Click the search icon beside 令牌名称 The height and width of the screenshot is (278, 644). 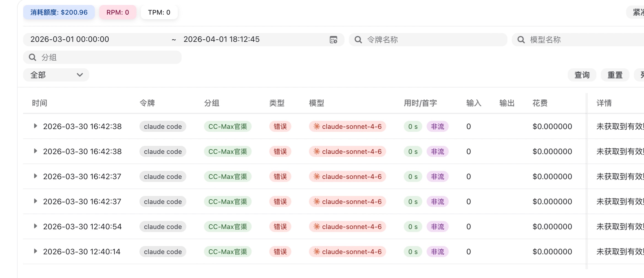[358, 40]
